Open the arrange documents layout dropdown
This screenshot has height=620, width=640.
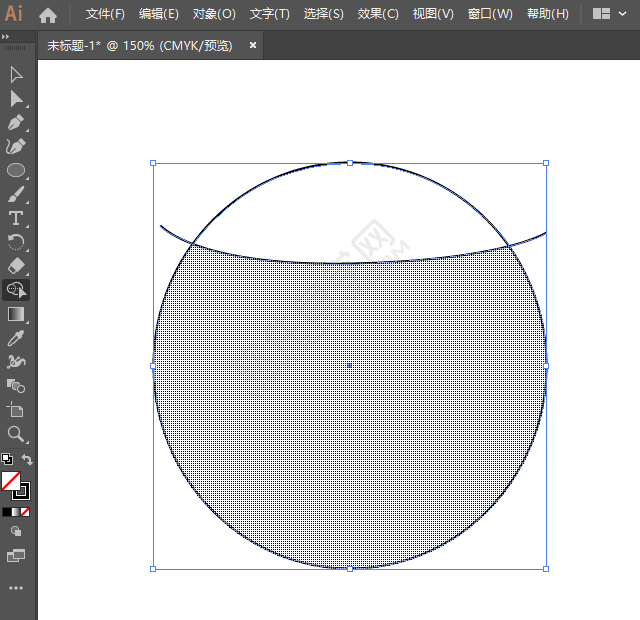610,14
